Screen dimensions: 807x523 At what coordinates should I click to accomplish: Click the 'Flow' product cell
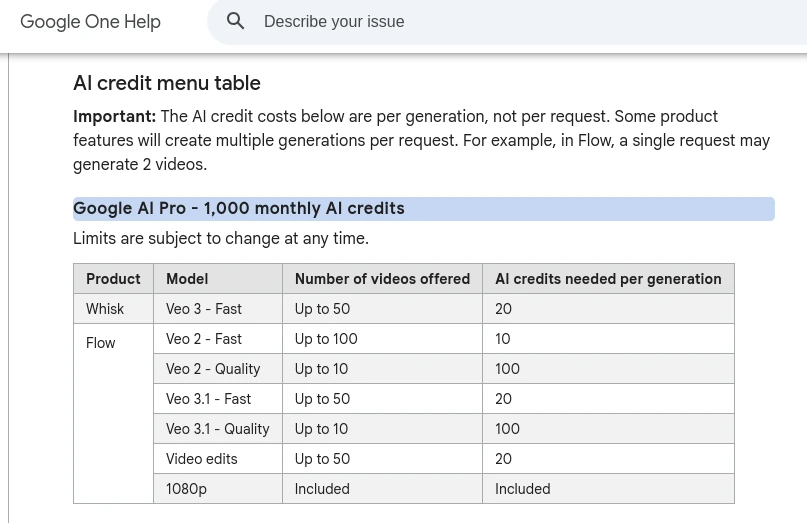point(113,413)
